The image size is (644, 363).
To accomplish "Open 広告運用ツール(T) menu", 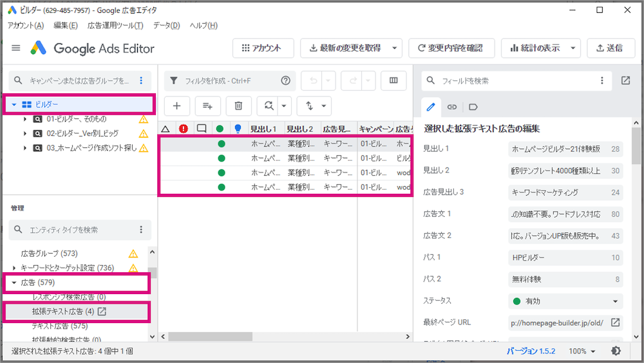I will [115, 26].
